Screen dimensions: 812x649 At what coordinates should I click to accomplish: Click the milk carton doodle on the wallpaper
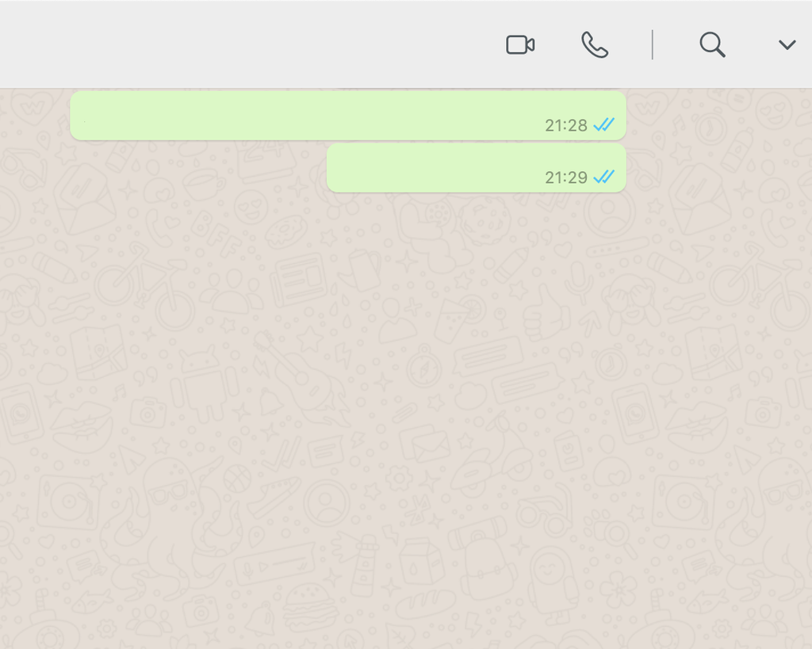coord(420,562)
